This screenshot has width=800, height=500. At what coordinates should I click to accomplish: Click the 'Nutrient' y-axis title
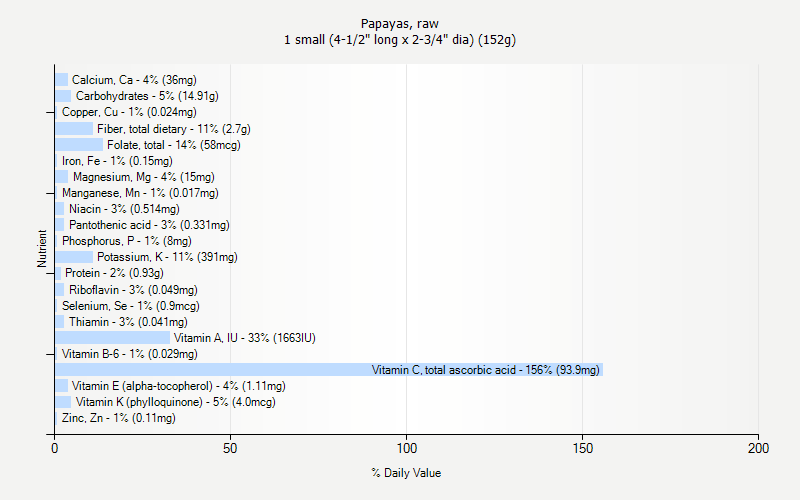[x=42, y=249]
